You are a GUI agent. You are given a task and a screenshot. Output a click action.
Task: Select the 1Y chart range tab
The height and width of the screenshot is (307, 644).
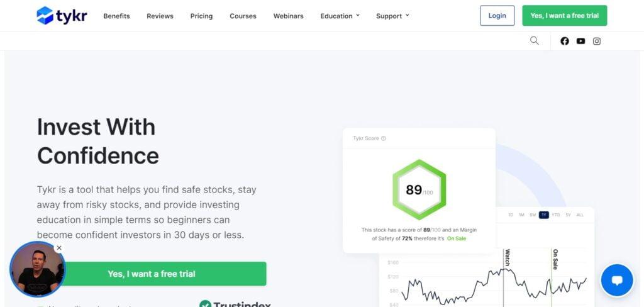click(544, 215)
